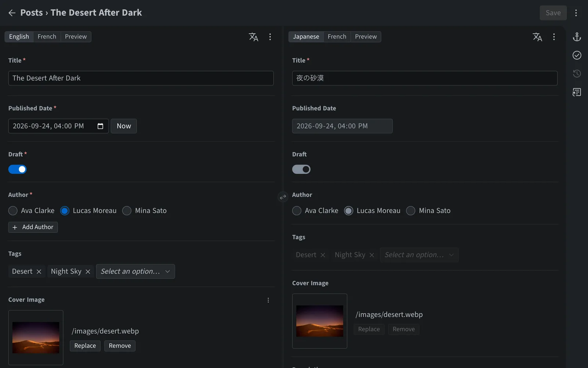The width and height of the screenshot is (588, 368).
Task: Remove the Night Sky tag in the English pane
Action: pos(88,272)
